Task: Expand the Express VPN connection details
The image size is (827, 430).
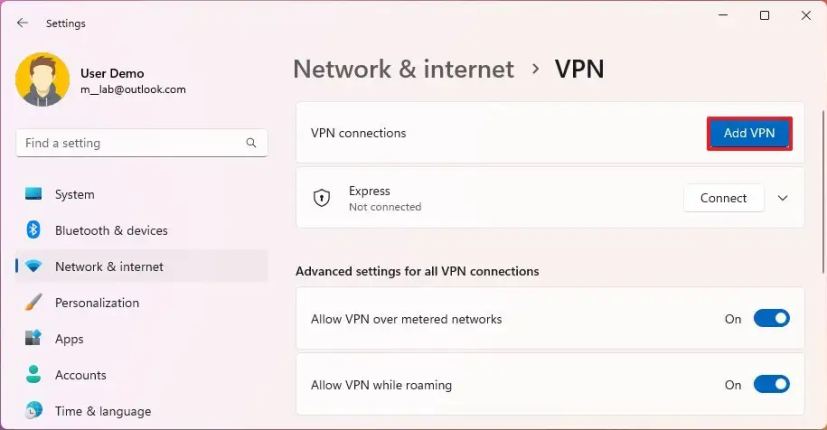Action: (783, 198)
